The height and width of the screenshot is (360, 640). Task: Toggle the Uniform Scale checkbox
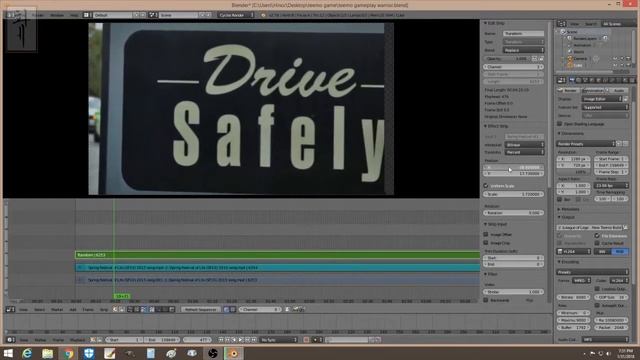pyautogui.click(x=486, y=186)
